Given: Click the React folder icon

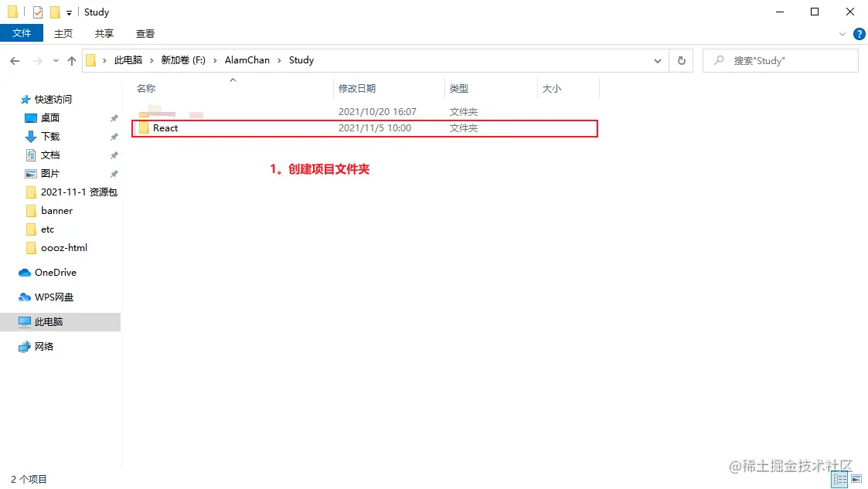Looking at the screenshot, I should coord(144,128).
